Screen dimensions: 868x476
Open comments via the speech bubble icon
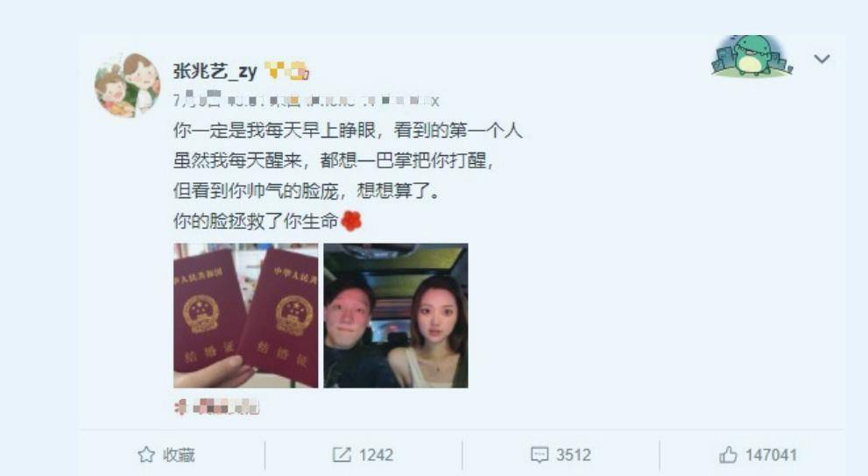(x=540, y=455)
